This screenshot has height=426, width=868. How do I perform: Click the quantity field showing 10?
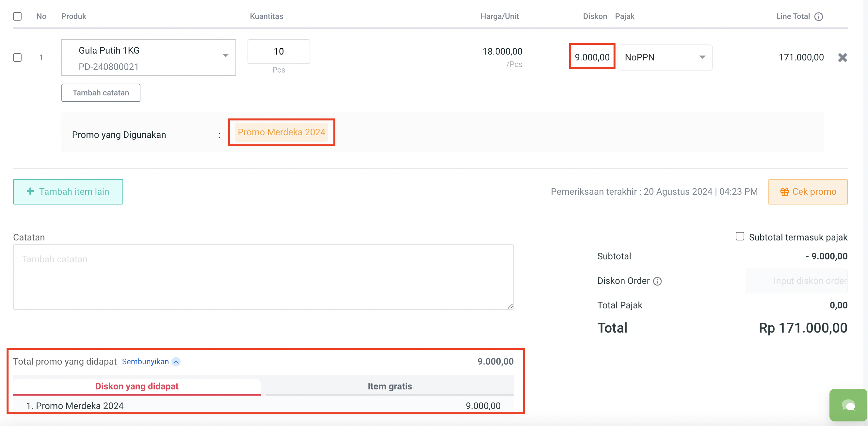[279, 52]
